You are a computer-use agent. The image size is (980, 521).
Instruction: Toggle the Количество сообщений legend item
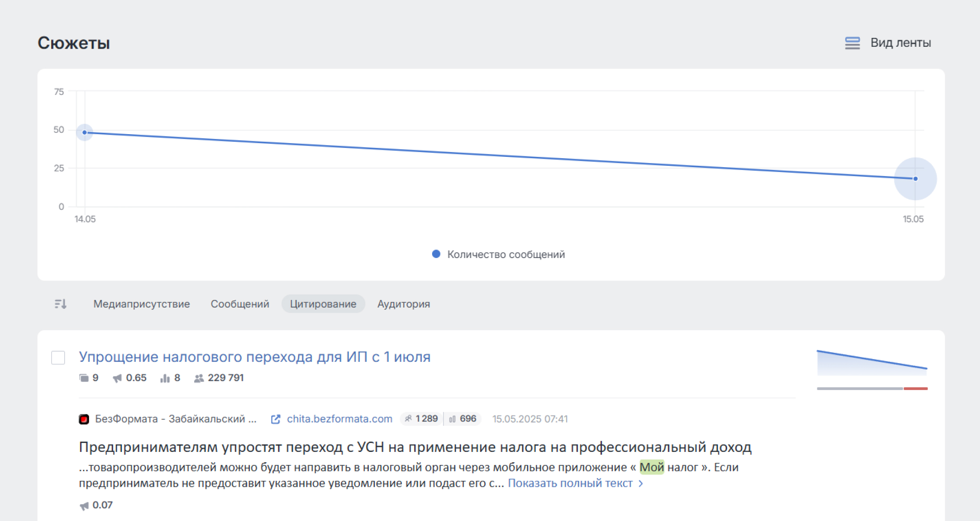click(x=498, y=254)
